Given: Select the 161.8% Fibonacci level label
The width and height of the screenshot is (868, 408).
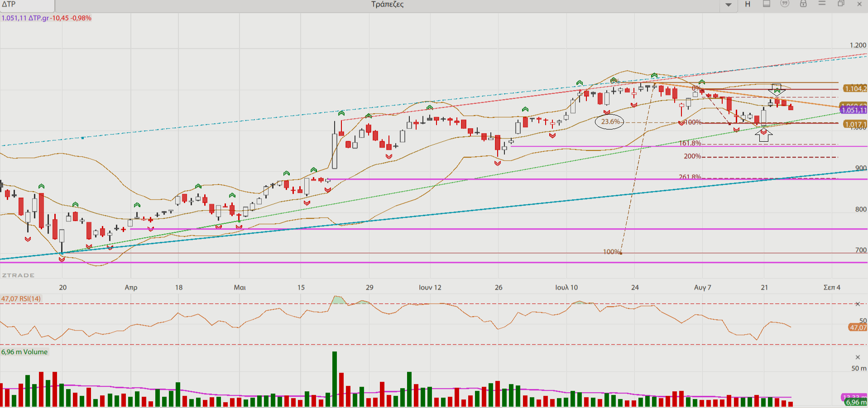Looking at the screenshot, I should point(690,143).
